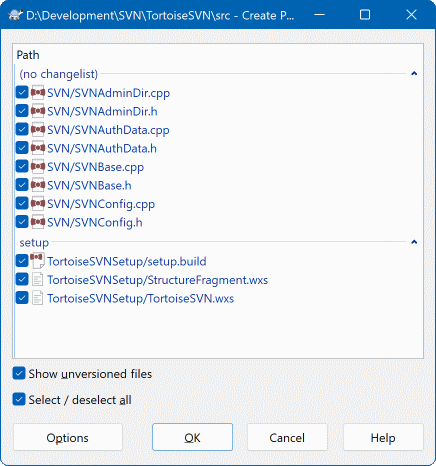Image resolution: width=436 pixels, height=466 pixels.
Task: Click the file icon of SVN/SVNAuthData.cpp
Action: click(x=38, y=130)
